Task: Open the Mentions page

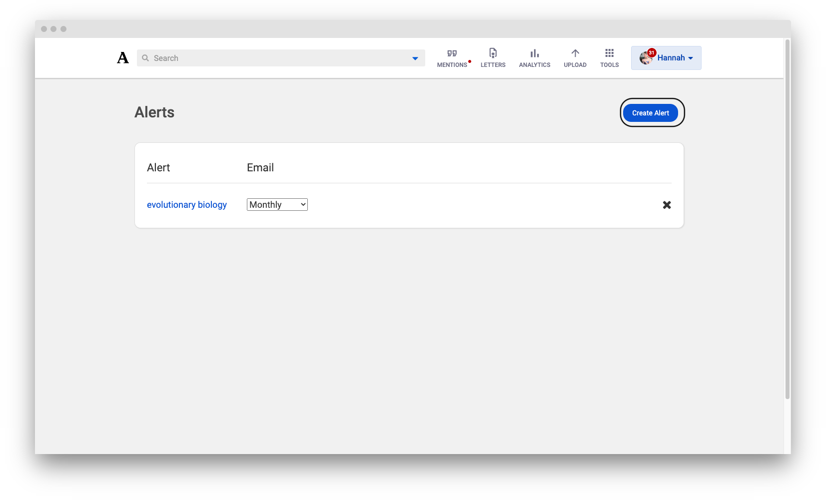Action: pyautogui.click(x=452, y=58)
